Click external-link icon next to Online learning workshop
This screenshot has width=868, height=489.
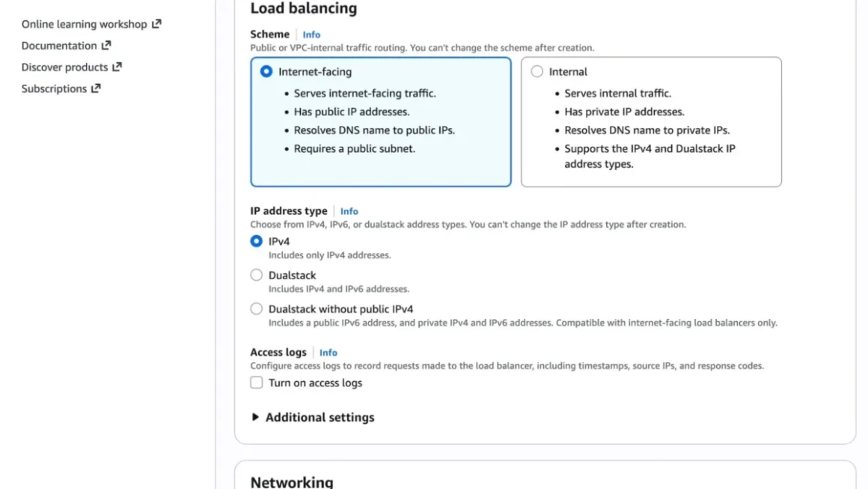coord(156,24)
